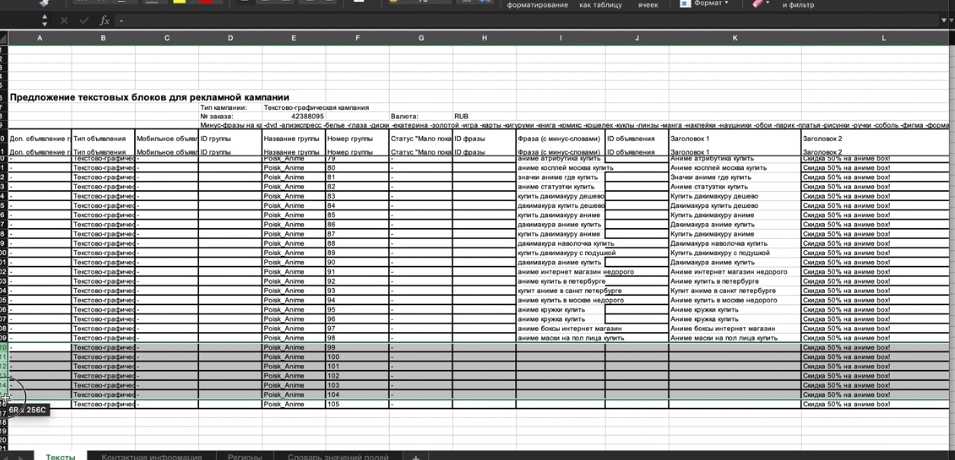Select the Словарь значений полей sheet tab

pyautogui.click(x=338, y=456)
